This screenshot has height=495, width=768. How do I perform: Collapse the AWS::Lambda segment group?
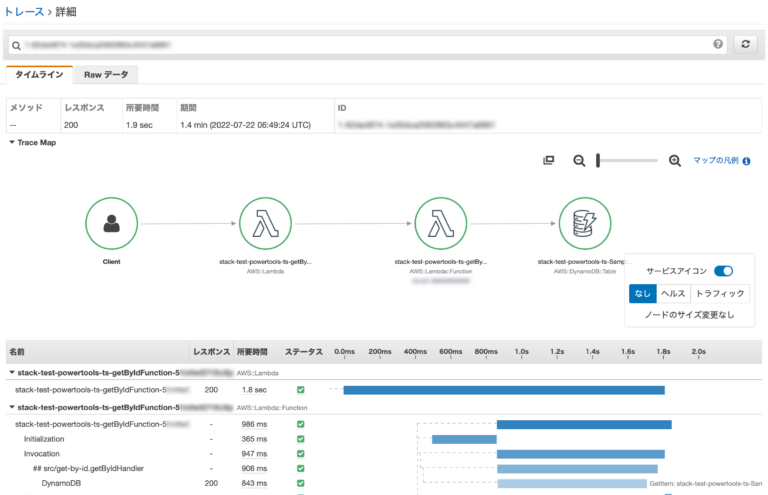point(12,373)
